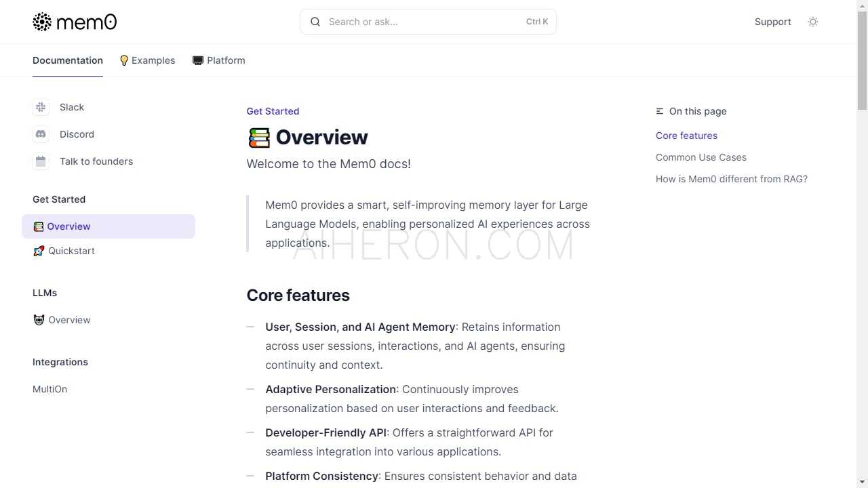Click the mem0 logo
The height and width of the screenshot is (488, 868).
75,22
